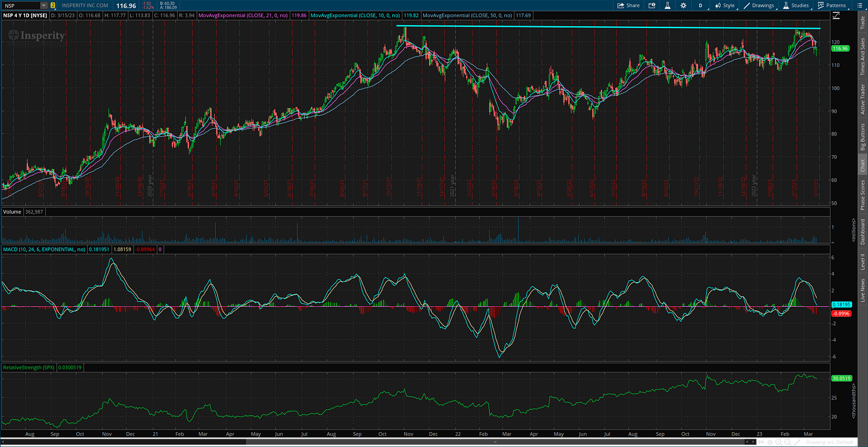Open chart settings gear icon
The image size is (868, 447).
coord(683,5)
